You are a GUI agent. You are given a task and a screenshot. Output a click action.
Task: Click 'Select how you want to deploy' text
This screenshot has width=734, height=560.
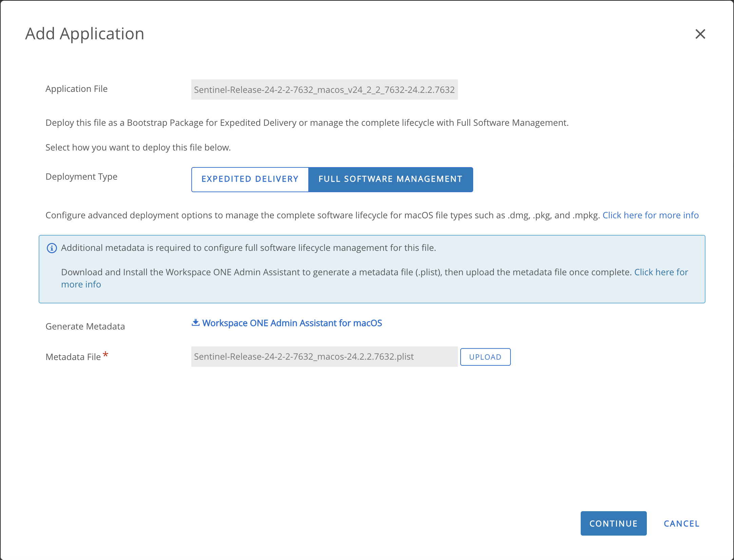click(x=138, y=147)
